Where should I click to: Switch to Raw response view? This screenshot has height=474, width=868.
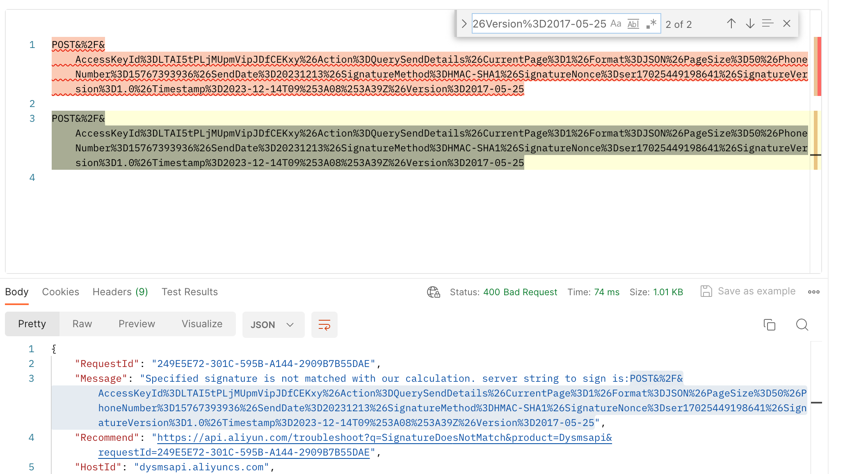coord(82,324)
